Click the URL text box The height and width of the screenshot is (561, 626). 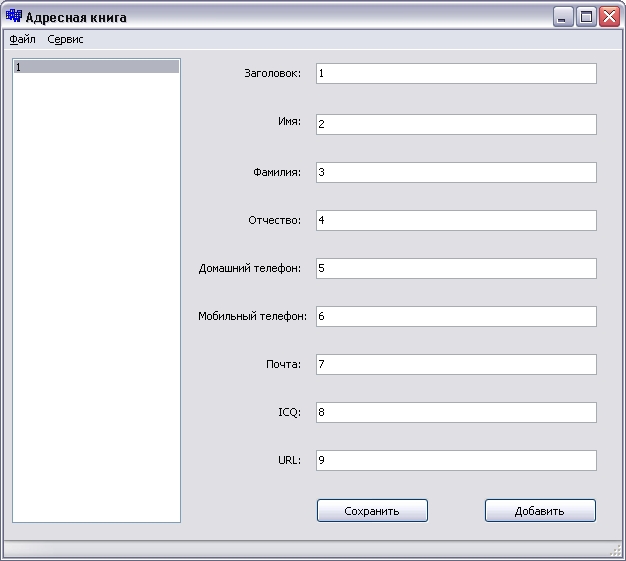pyautogui.click(x=456, y=460)
